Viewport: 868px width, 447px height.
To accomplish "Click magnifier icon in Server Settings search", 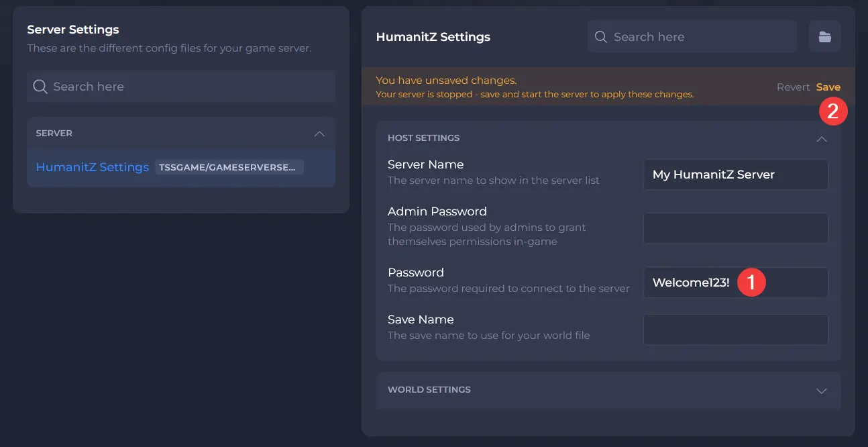I will (40, 87).
